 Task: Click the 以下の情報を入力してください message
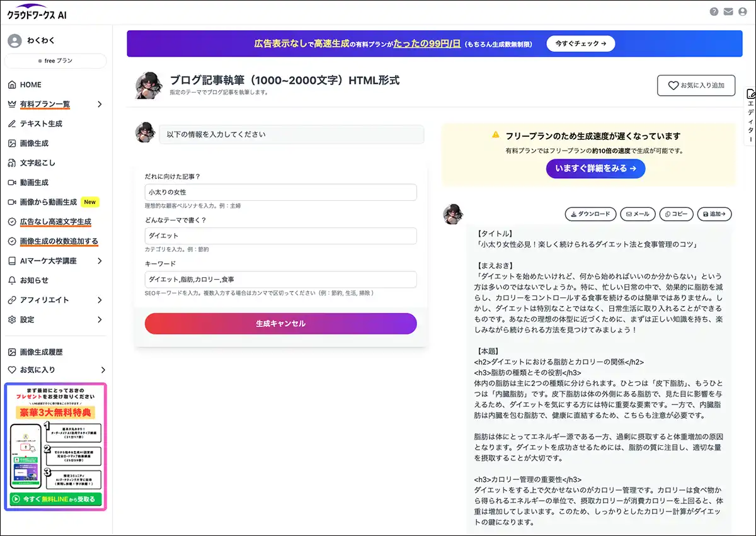[x=292, y=135]
